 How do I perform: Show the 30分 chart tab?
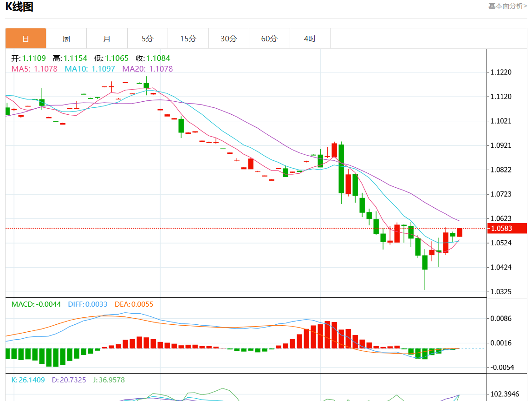click(x=228, y=39)
